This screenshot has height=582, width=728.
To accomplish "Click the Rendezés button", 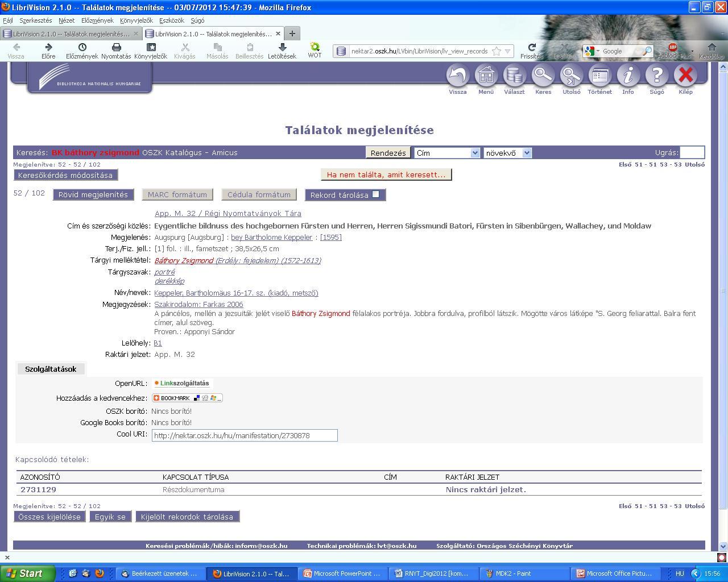I will pyautogui.click(x=388, y=152).
